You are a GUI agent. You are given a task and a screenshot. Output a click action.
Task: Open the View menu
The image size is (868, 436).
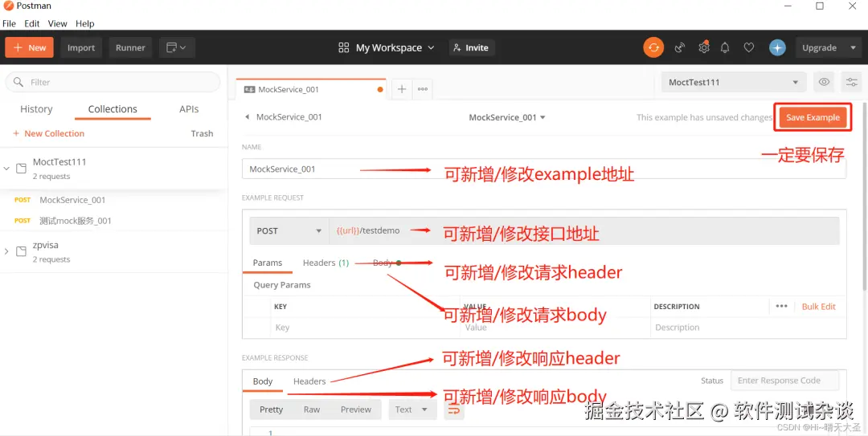click(x=58, y=24)
